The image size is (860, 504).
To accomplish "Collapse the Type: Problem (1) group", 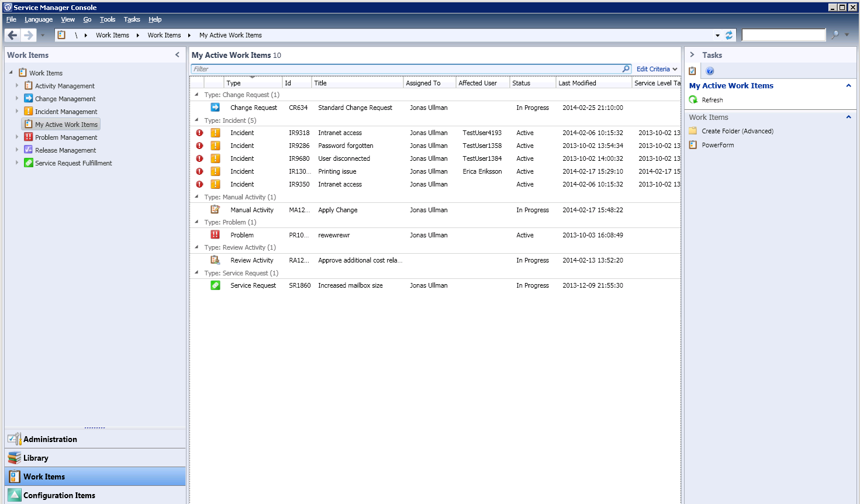I will (196, 222).
